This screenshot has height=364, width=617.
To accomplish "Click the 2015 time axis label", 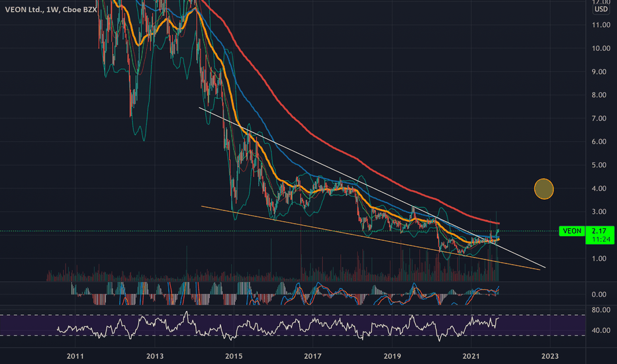I will [234, 356].
